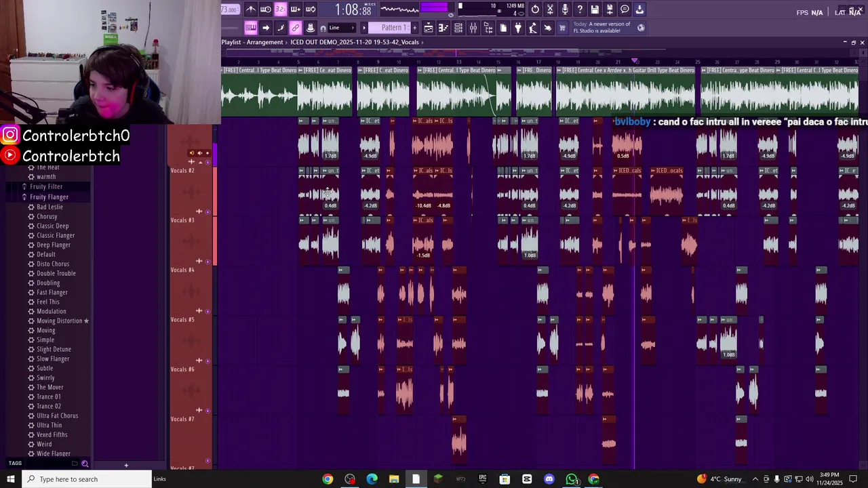Open the tempo tapper icon
868x488 pixels.
(533, 28)
